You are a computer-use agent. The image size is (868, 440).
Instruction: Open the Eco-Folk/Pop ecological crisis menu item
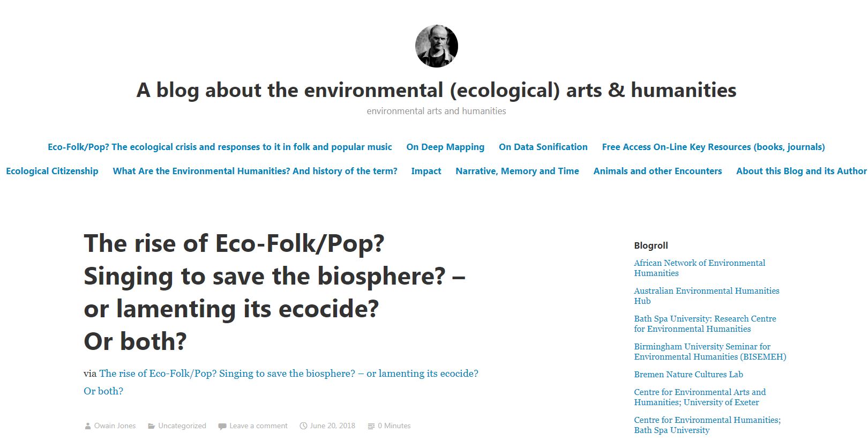point(220,147)
